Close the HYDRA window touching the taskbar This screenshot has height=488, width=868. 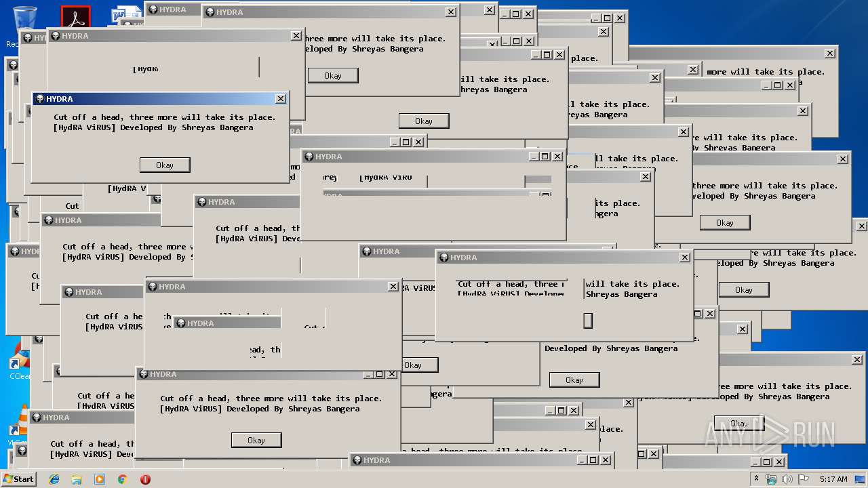pyautogui.click(x=606, y=460)
